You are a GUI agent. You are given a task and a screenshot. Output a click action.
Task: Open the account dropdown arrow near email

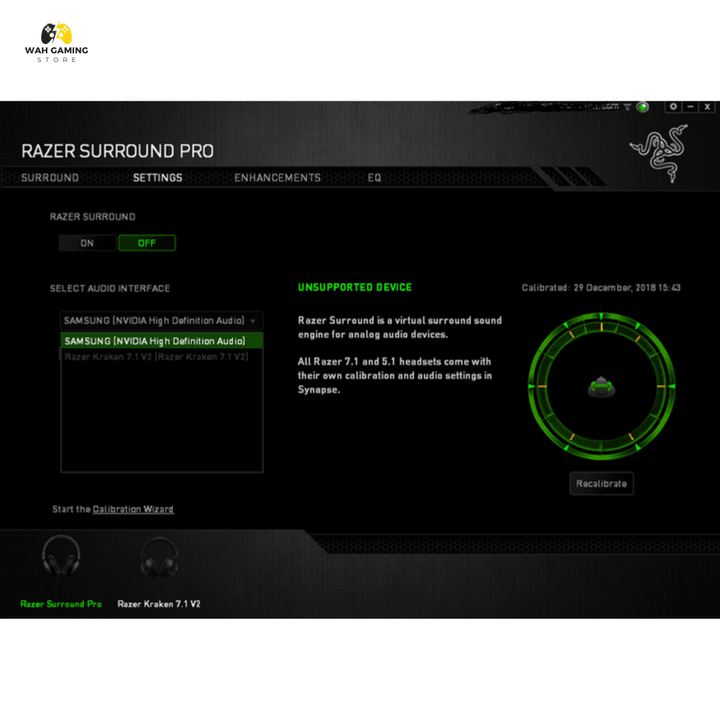(x=627, y=107)
